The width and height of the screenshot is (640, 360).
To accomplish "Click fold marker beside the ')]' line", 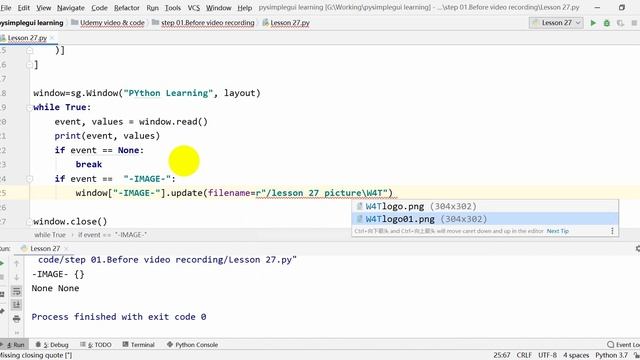I will tap(29, 50).
